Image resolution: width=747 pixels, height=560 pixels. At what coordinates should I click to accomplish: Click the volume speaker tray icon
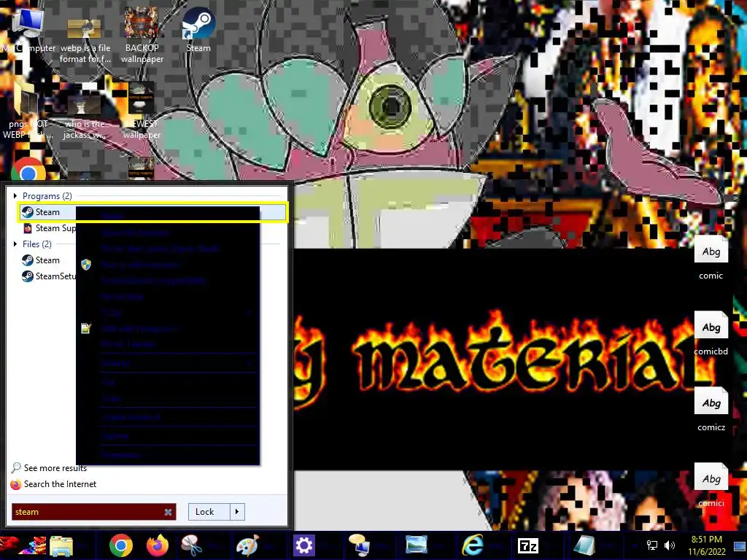(x=670, y=545)
